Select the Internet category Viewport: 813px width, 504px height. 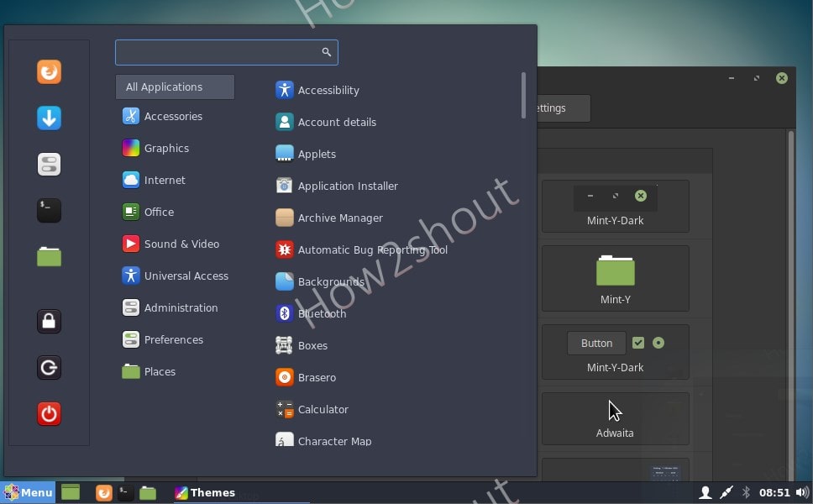154,180
